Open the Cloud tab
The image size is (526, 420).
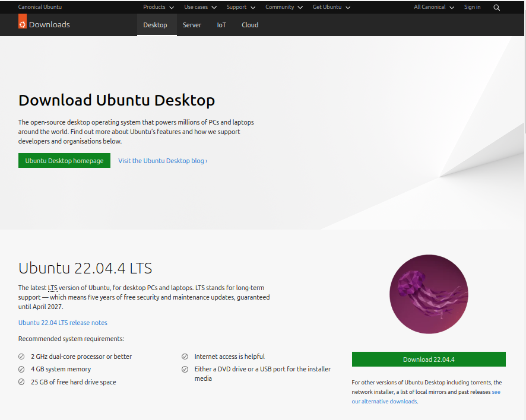tap(250, 25)
